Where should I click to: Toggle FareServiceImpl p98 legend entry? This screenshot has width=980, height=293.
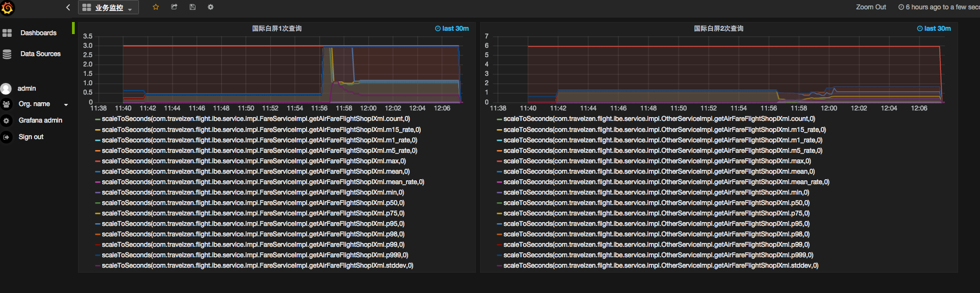click(253, 234)
